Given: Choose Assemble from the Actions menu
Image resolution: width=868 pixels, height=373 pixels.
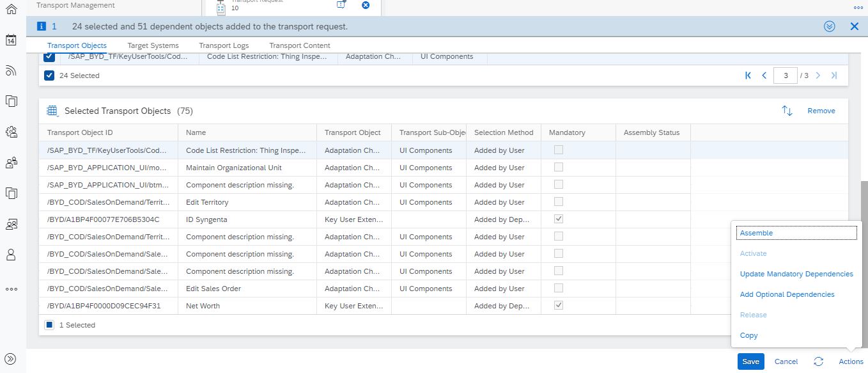Looking at the screenshot, I should [756, 233].
